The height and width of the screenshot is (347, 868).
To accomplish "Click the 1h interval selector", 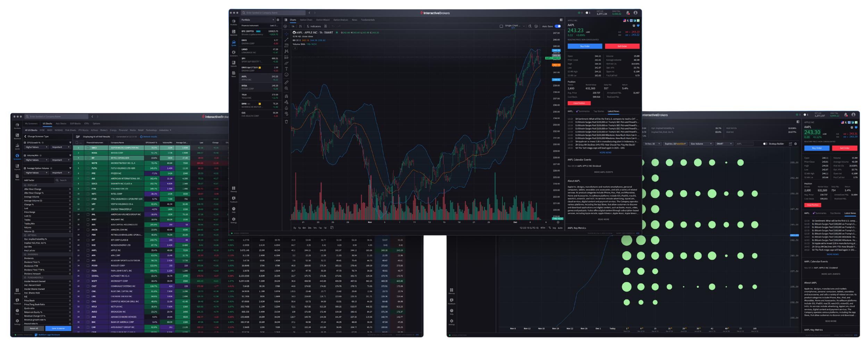I will pyautogui.click(x=293, y=26).
